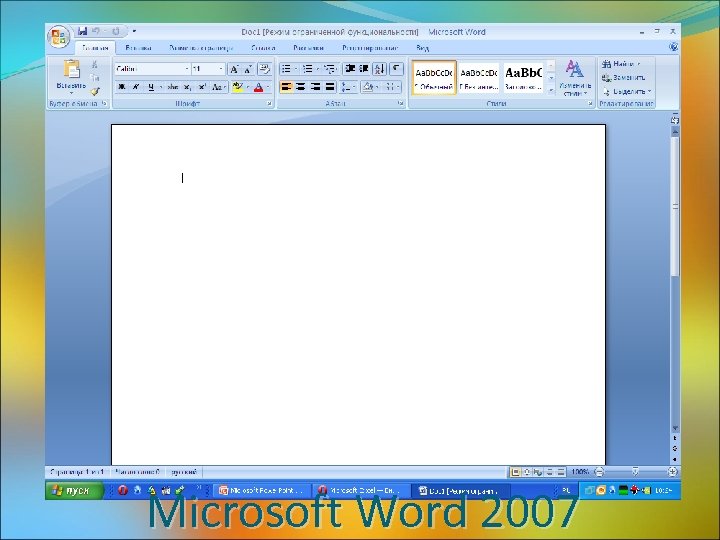
Task: Sort text with the A-Z sort icon
Action: [380, 69]
